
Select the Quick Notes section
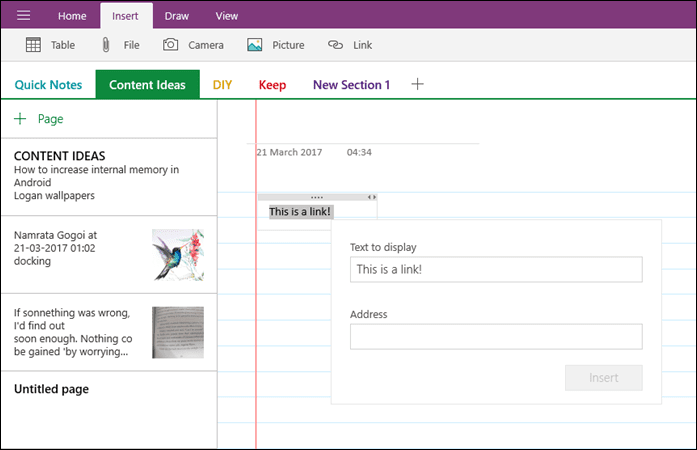pyautogui.click(x=48, y=84)
